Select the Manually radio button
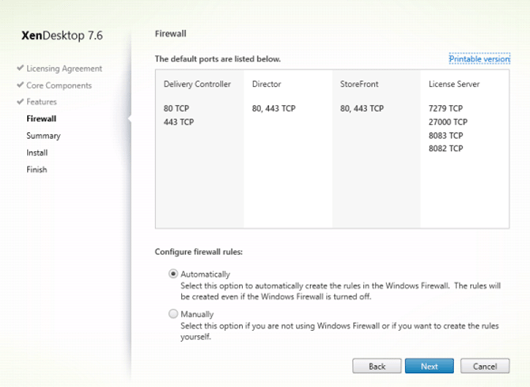 point(173,314)
